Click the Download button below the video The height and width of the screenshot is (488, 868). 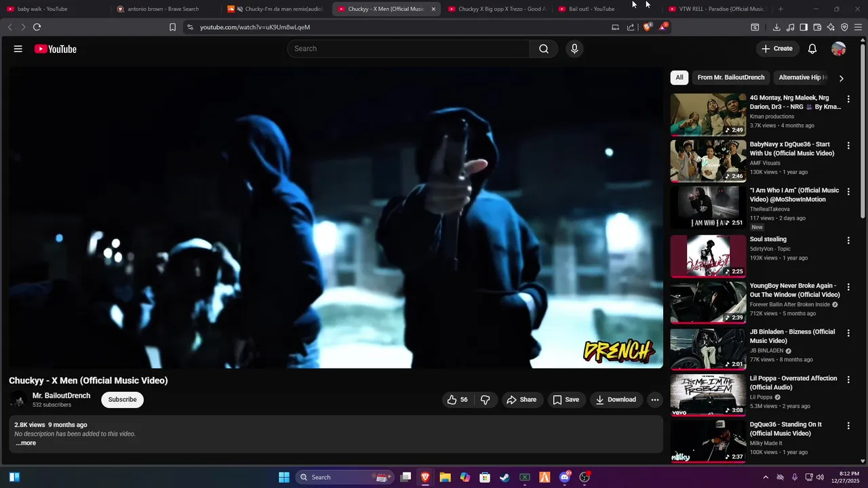(x=616, y=400)
